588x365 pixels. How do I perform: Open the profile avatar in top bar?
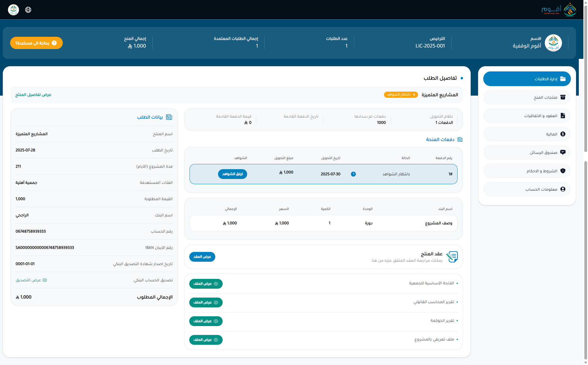click(x=13, y=10)
